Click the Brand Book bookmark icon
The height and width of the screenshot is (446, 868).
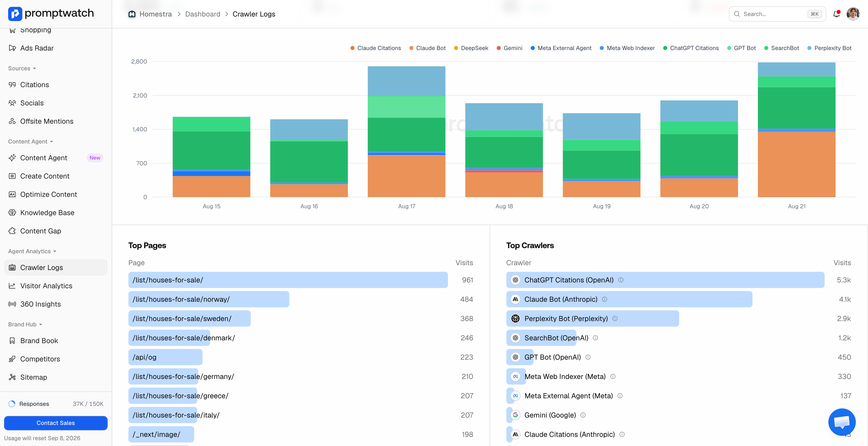click(x=12, y=341)
